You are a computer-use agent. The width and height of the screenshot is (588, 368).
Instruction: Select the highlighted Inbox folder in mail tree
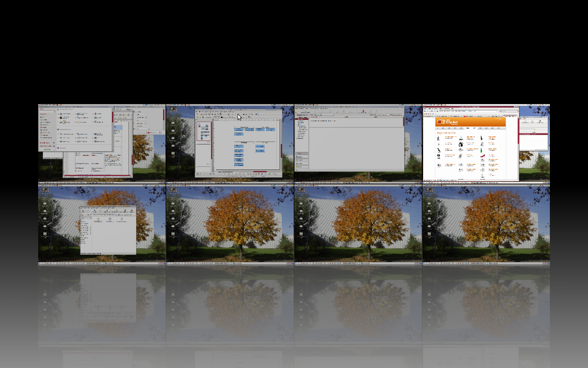coord(302,119)
